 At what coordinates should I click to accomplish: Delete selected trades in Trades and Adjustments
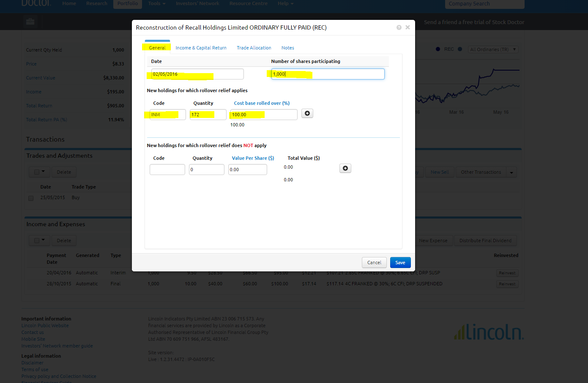[x=64, y=172]
